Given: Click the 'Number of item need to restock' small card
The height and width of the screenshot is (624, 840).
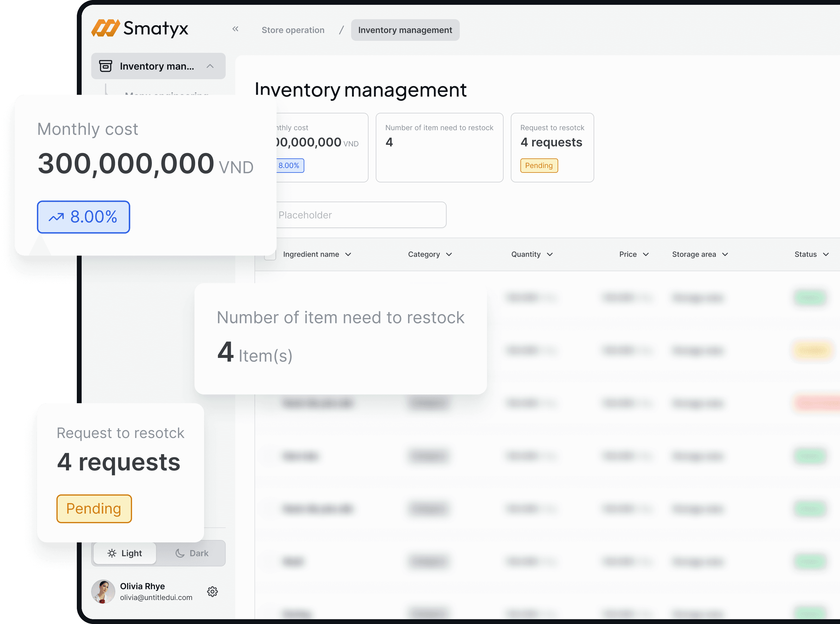Looking at the screenshot, I should click(439, 147).
